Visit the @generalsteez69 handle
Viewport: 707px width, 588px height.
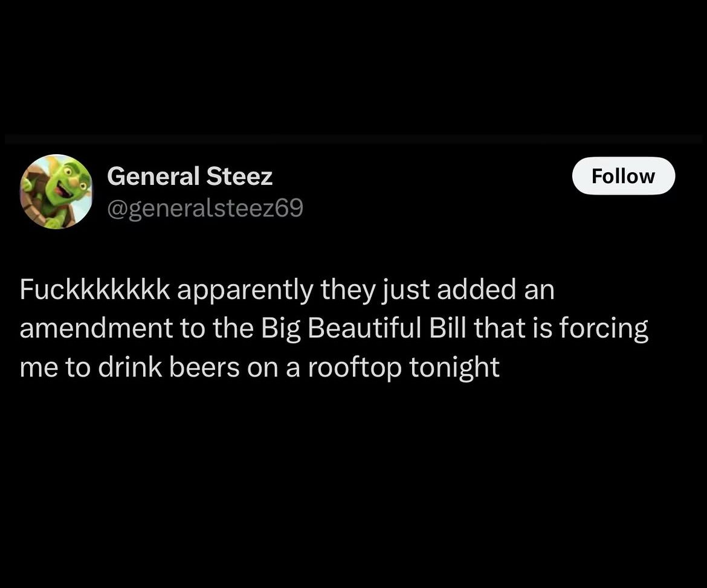(205, 208)
